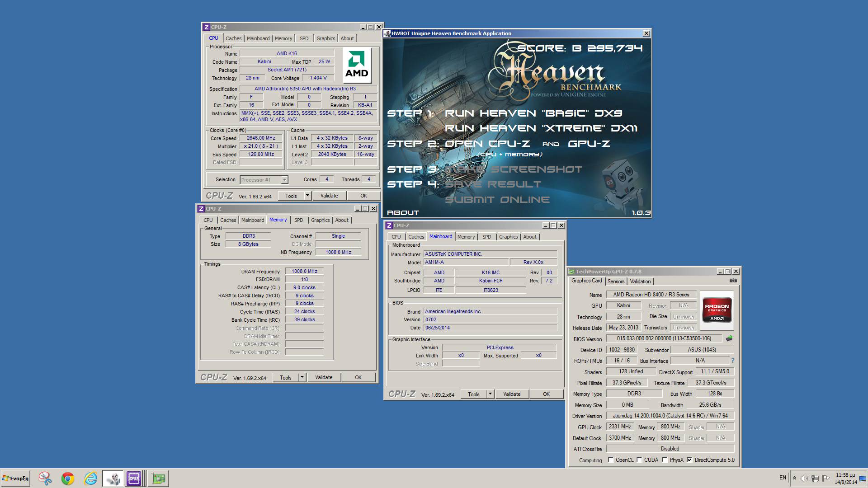Expand Tools arrow in the Memory window
This screenshot has height=488, width=868.
[302, 377]
